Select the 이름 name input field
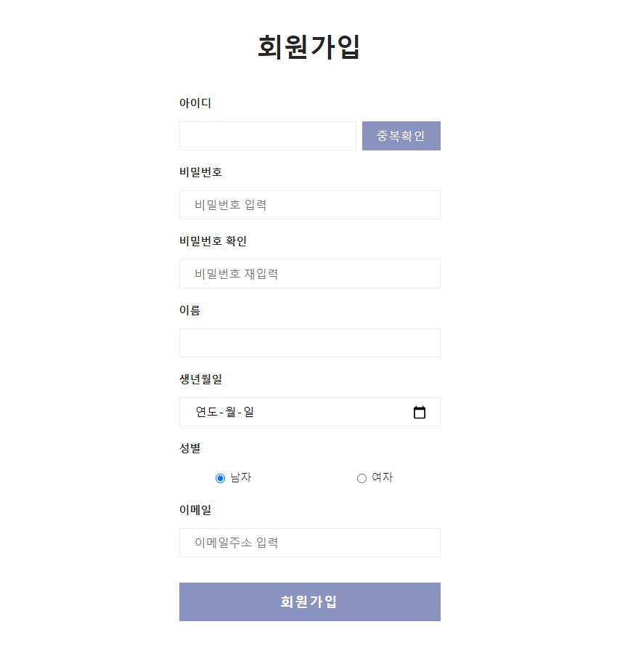The width and height of the screenshot is (641, 672). click(x=309, y=343)
